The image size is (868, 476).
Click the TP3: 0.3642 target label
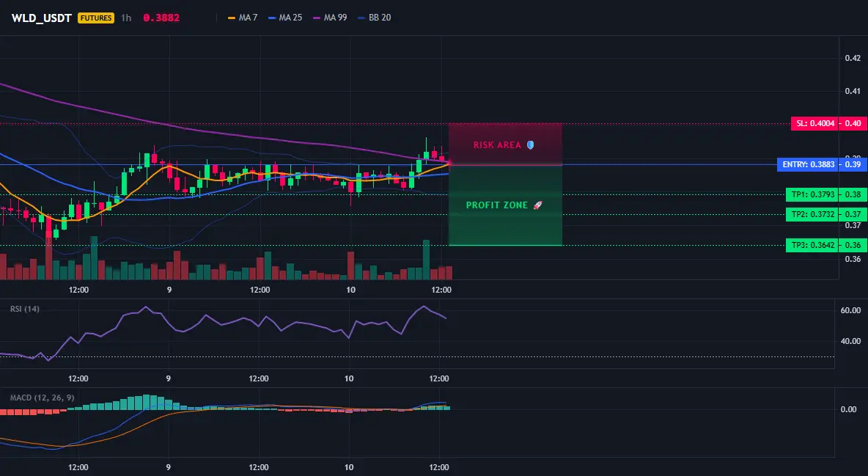point(812,245)
